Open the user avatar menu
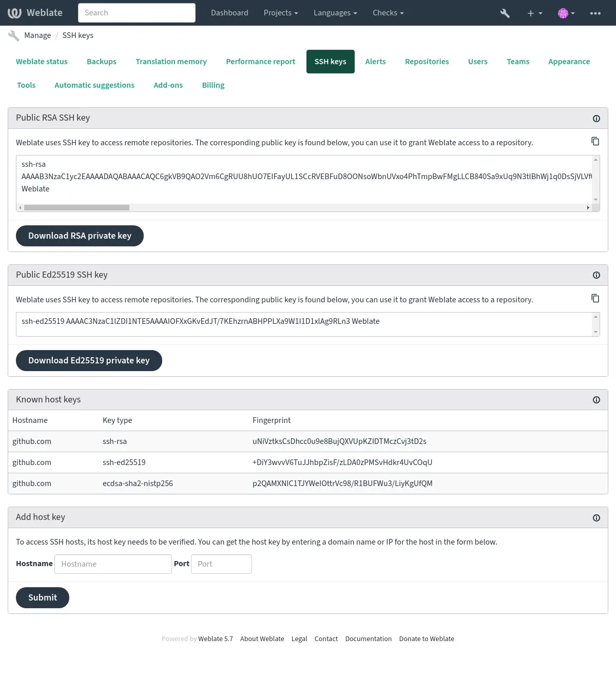Screen dimensions: 616x696 point(566,13)
